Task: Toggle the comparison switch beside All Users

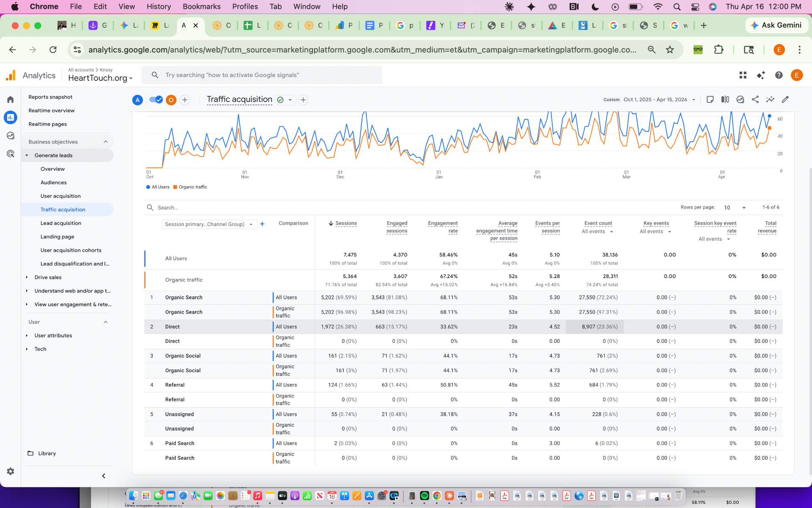Action: pyautogui.click(x=156, y=100)
